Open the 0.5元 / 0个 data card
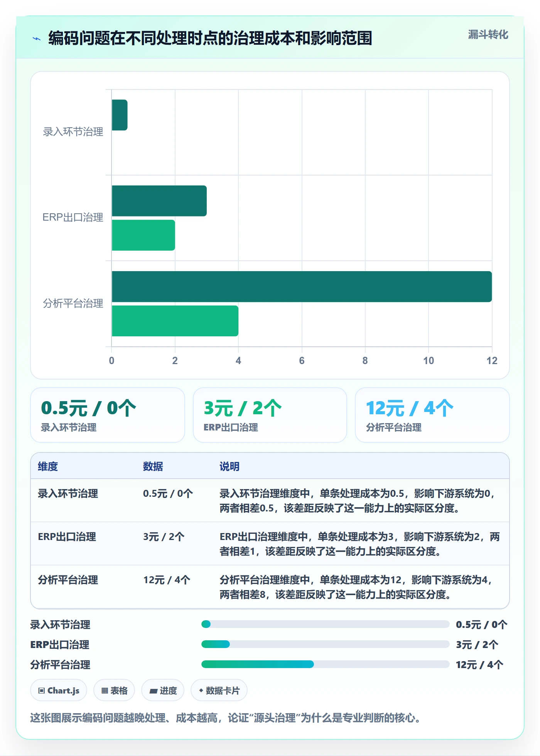This screenshot has height=756, width=540. pos(108,415)
